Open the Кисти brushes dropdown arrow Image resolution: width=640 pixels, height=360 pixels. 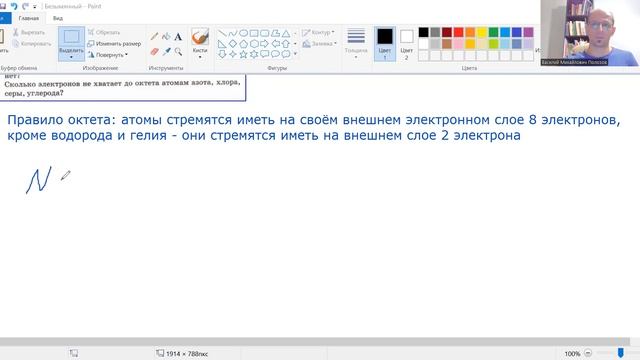200,57
